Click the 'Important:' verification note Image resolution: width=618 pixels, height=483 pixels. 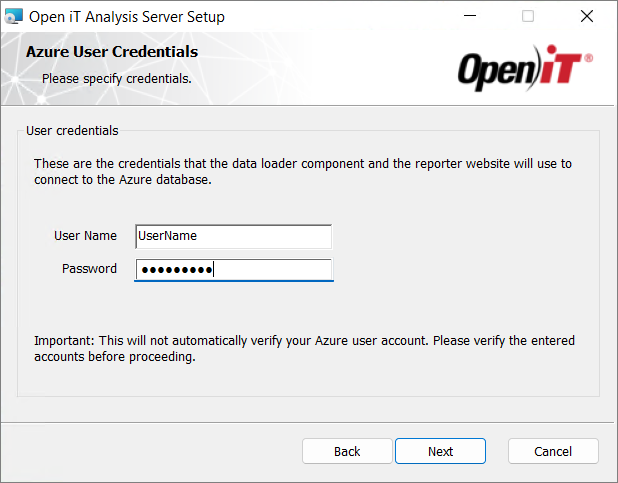[x=304, y=348]
